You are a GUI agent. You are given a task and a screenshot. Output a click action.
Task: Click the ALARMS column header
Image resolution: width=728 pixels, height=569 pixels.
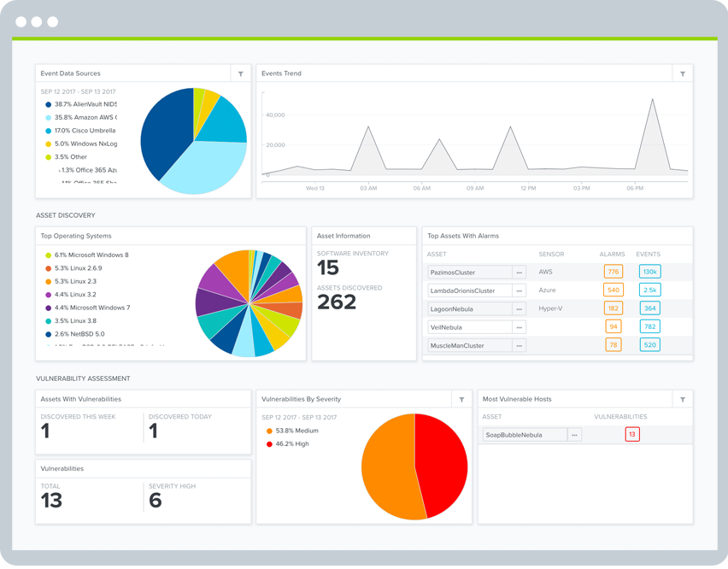pos(612,255)
